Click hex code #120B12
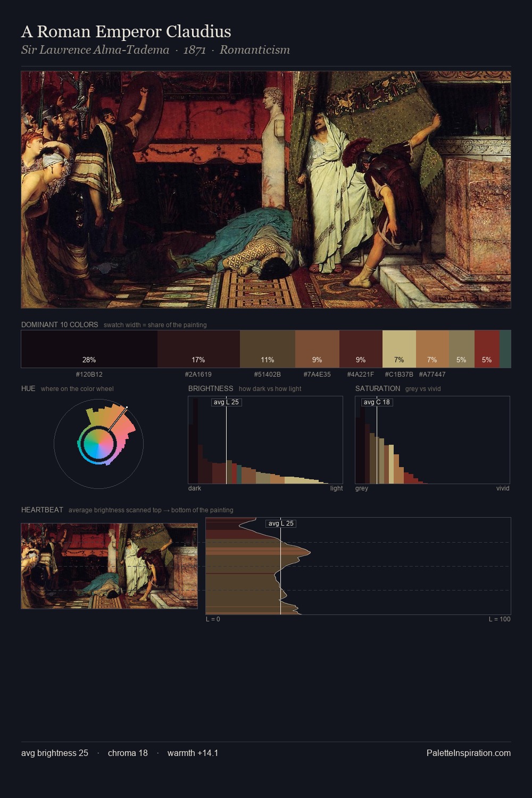Image resolution: width=532 pixels, height=798 pixels. click(89, 375)
